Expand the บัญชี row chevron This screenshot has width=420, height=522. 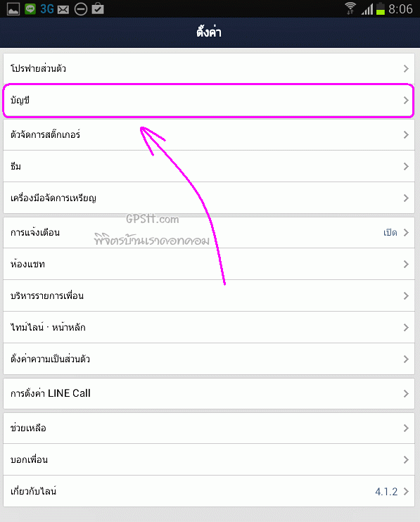(406, 100)
